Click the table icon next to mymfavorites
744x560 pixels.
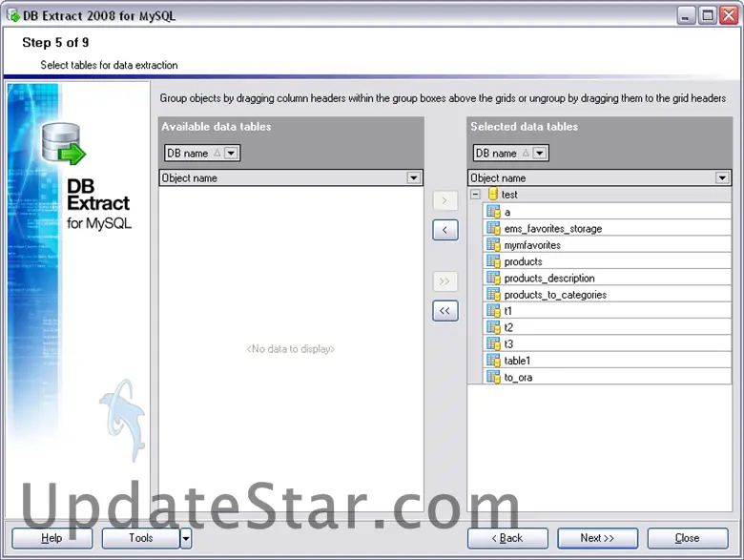[x=493, y=245]
